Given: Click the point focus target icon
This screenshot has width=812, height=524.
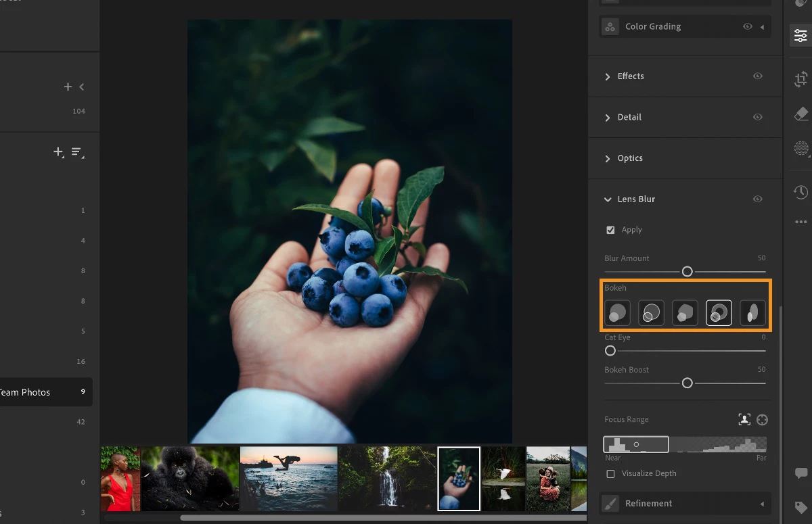Looking at the screenshot, I should (x=763, y=419).
